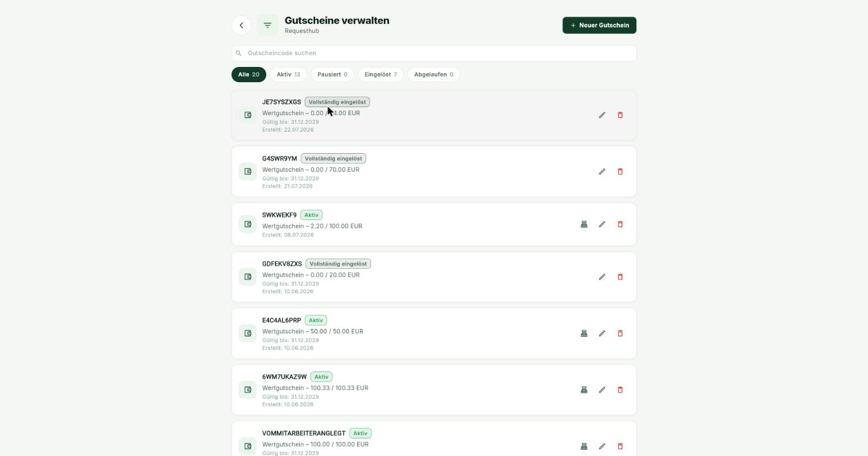Viewport: 868px width, 456px height.
Task: Click the value 50.00 / 50.00 EUR
Action: point(337,331)
